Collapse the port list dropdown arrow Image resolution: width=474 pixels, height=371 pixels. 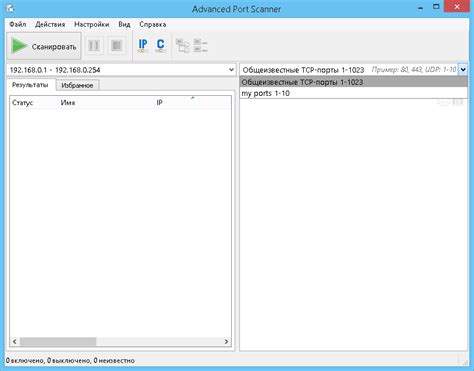pyautogui.click(x=463, y=70)
